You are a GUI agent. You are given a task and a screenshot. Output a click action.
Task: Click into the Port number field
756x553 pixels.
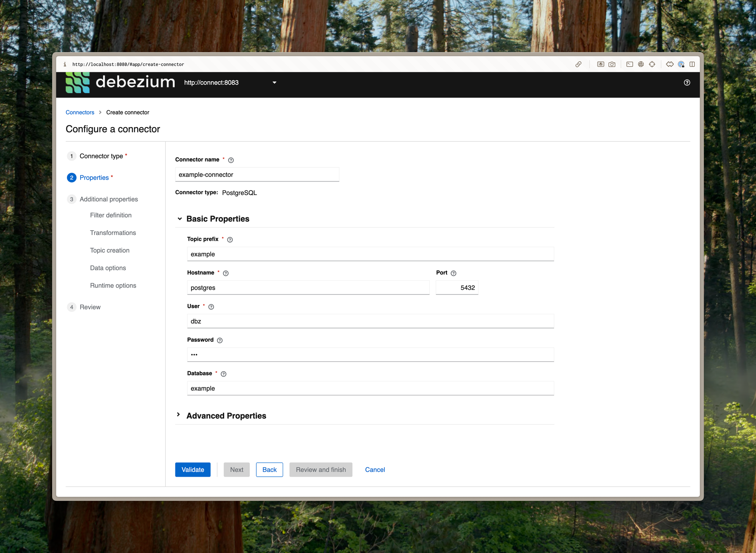pos(457,288)
